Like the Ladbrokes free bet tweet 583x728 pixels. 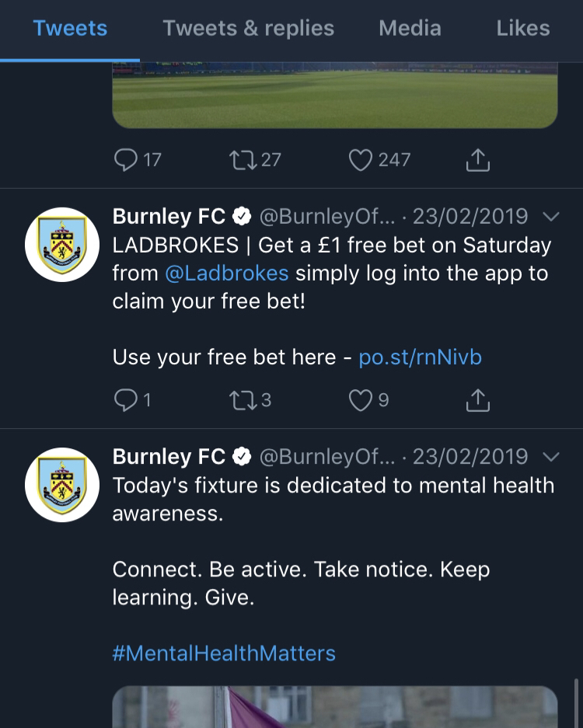pyautogui.click(x=360, y=400)
